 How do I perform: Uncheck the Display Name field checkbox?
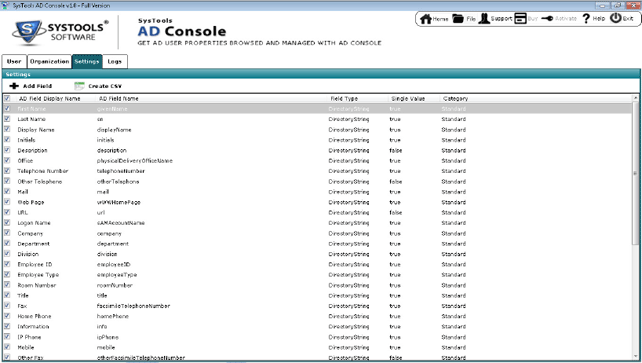click(x=7, y=129)
